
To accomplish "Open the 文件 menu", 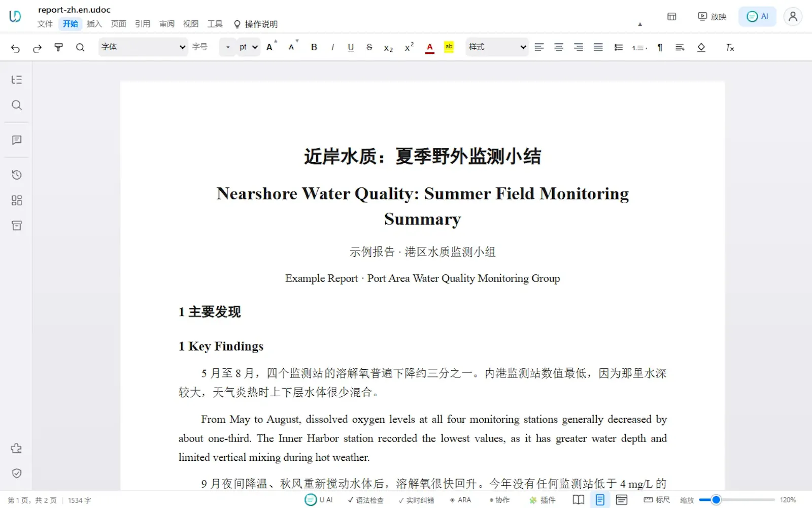I will click(x=45, y=24).
